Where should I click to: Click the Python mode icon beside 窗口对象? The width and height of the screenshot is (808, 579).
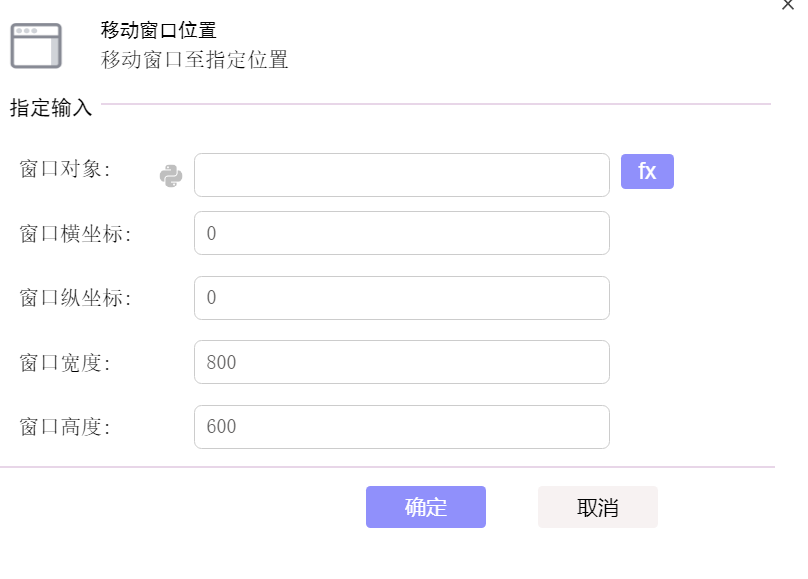(171, 176)
